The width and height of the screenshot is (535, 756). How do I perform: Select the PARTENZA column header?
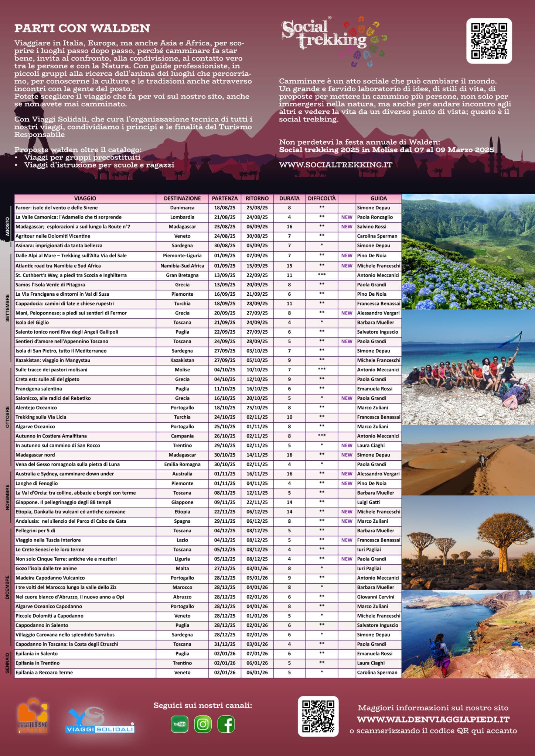coord(225,198)
